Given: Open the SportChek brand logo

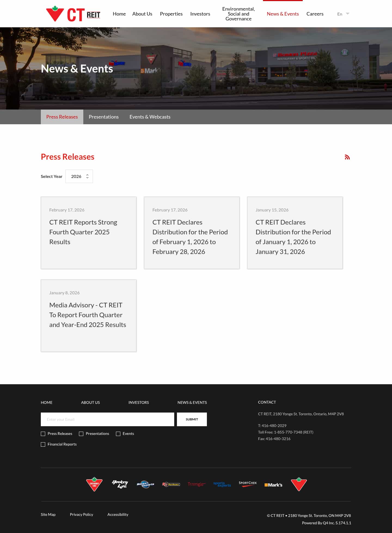Looking at the screenshot, I should [x=248, y=484].
